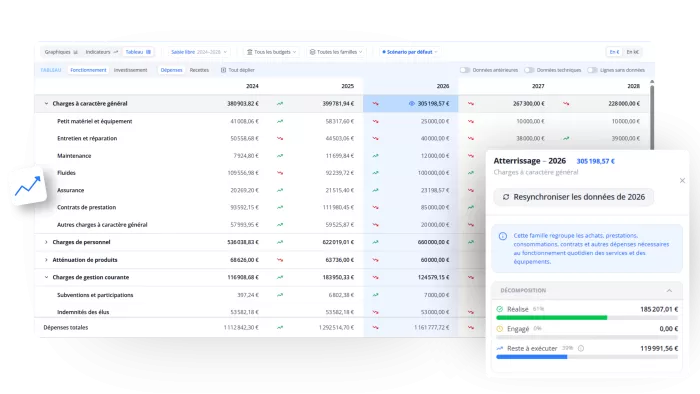Screen dimensions: 700x394
Task: Open the Toutes les familles dropdown
Action: click(x=336, y=52)
